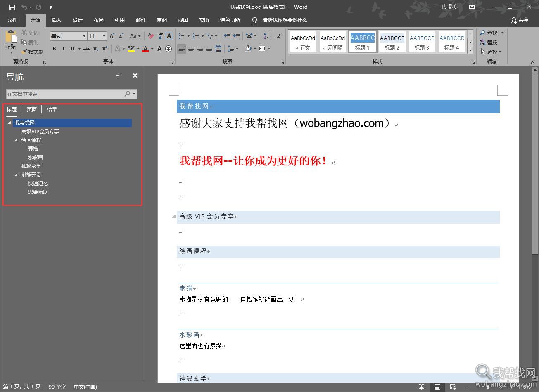Open the font name combo box (等线)
This screenshot has height=392, width=539.
click(x=69, y=36)
